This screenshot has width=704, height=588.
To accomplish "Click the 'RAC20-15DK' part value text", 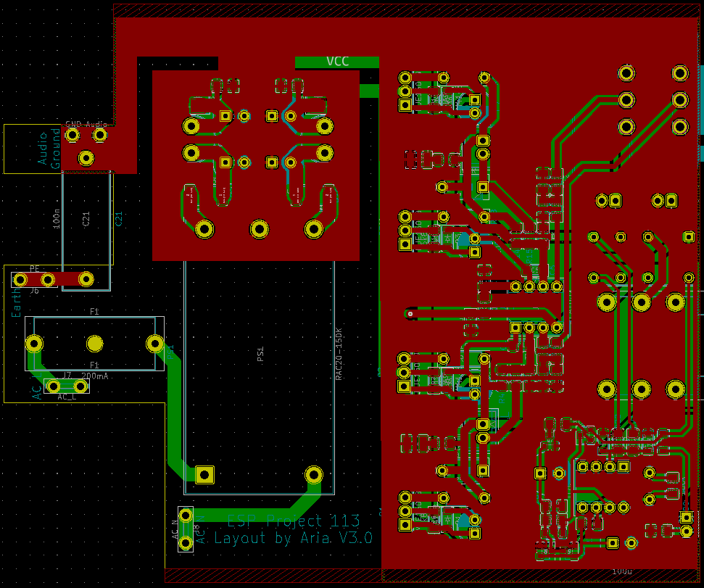I will click(339, 354).
